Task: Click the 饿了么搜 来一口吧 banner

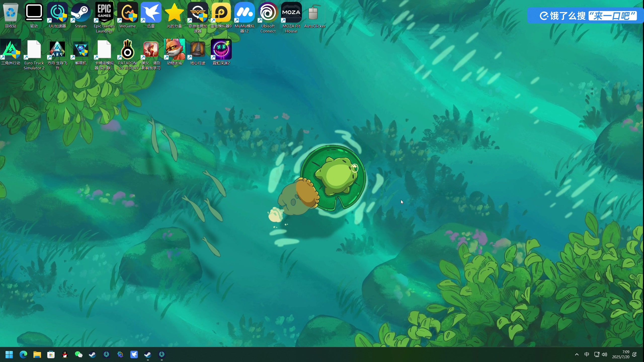Action: tap(585, 16)
